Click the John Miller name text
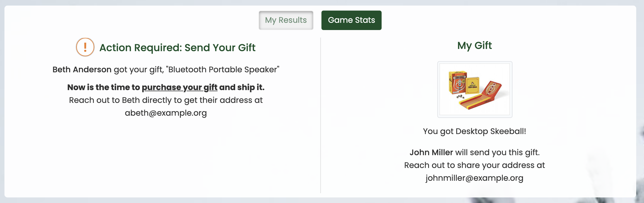 point(431,152)
